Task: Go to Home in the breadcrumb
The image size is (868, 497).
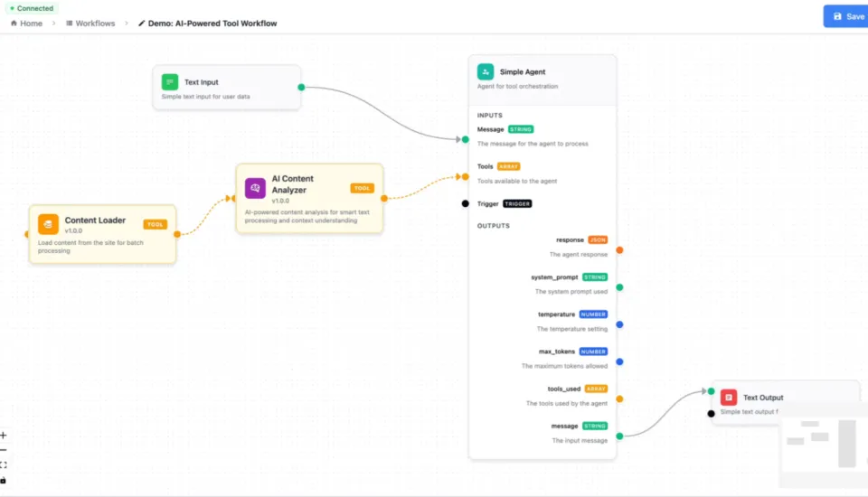Action: (x=26, y=23)
